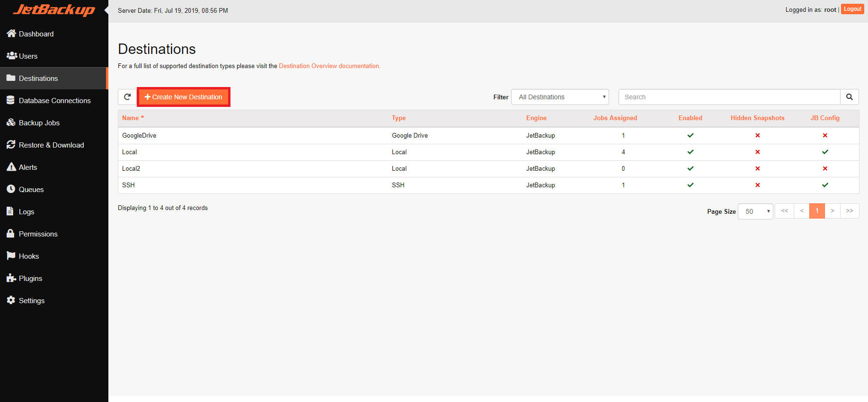Sort table by Type column
The height and width of the screenshot is (402, 868).
coord(399,118)
